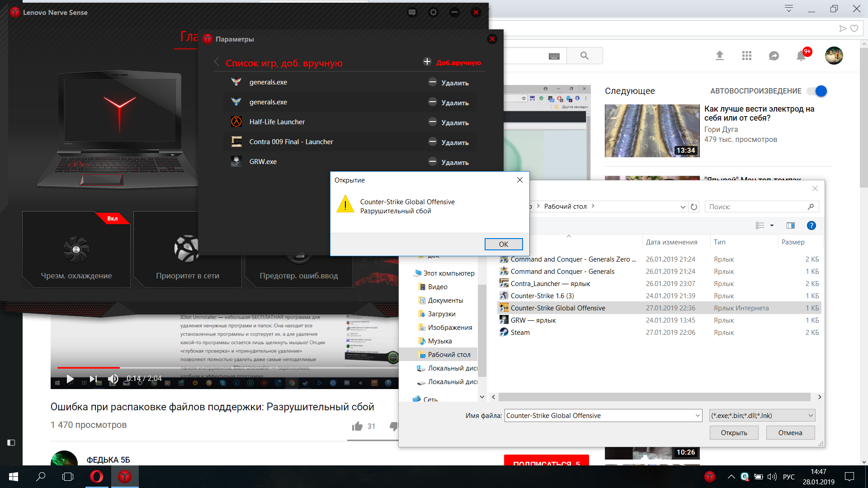The height and width of the screenshot is (488, 868).
Task: Open YouTube notifications bell
Action: click(x=801, y=56)
